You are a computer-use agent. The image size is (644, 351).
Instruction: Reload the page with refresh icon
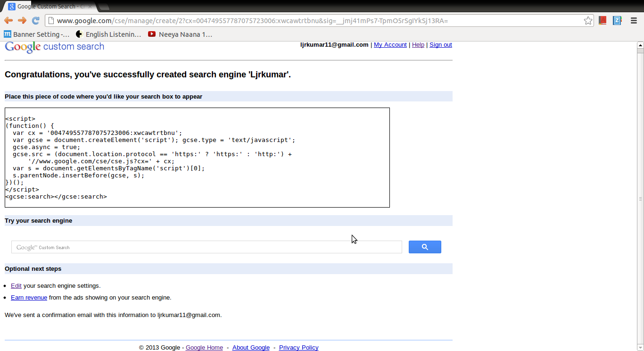[x=35, y=20]
